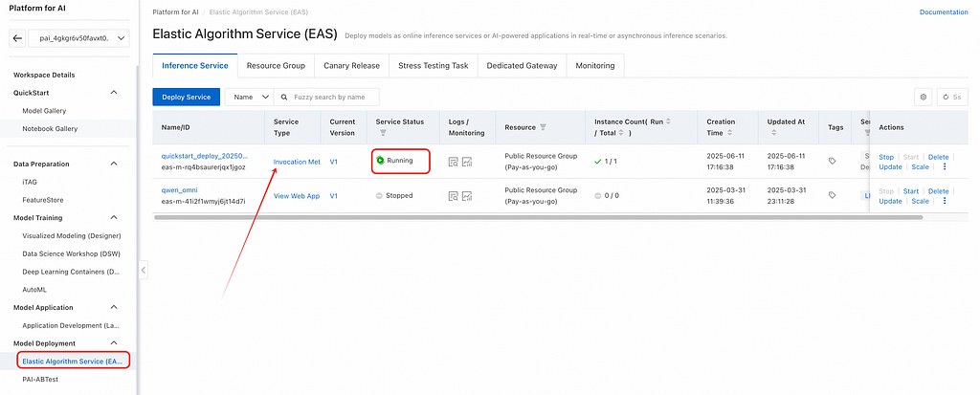Scale the qwen_omni service
The image size is (980, 395).
920,201
